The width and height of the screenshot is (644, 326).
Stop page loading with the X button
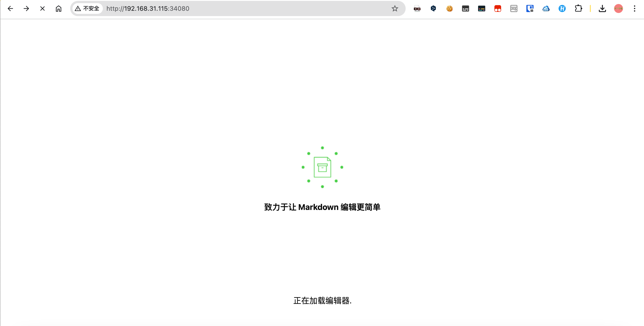(x=42, y=8)
